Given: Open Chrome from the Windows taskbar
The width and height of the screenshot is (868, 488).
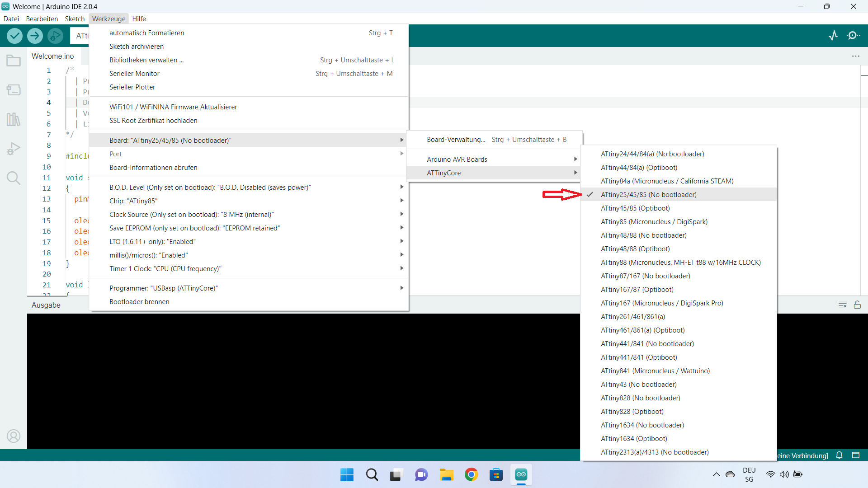Looking at the screenshot, I should pos(471,475).
